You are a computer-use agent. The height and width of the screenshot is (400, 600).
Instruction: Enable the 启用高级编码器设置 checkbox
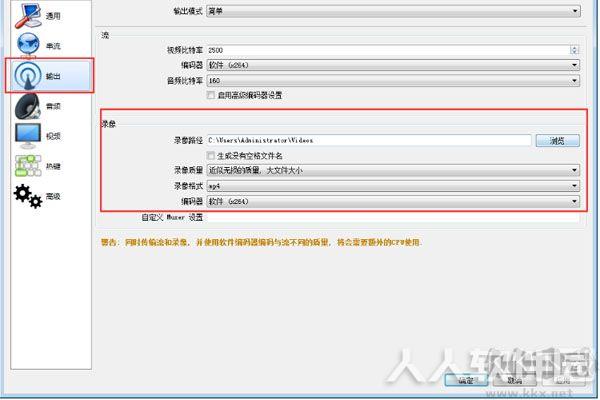tap(210, 95)
